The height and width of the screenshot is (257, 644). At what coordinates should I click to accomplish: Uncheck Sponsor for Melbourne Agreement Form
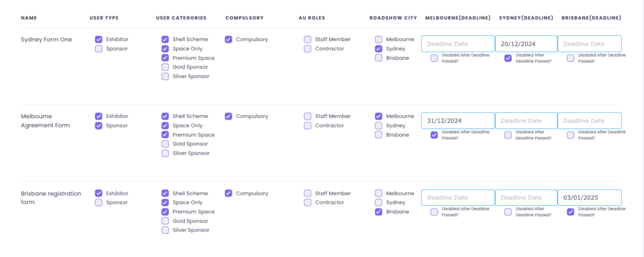[99, 125]
